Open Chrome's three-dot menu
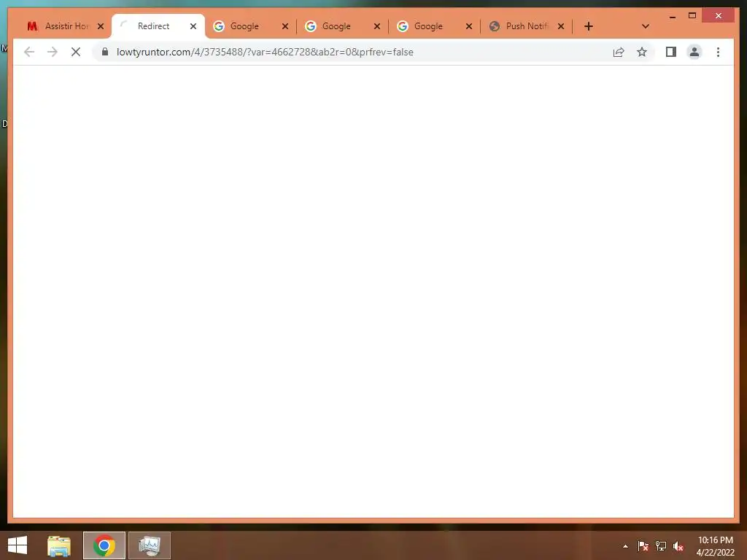This screenshot has height=560, width=747. pos(718,52)
